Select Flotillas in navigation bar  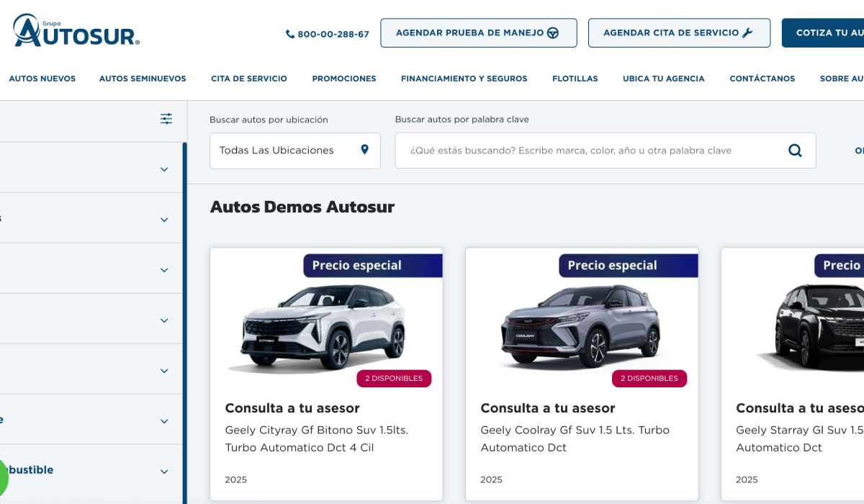(575, 78)
